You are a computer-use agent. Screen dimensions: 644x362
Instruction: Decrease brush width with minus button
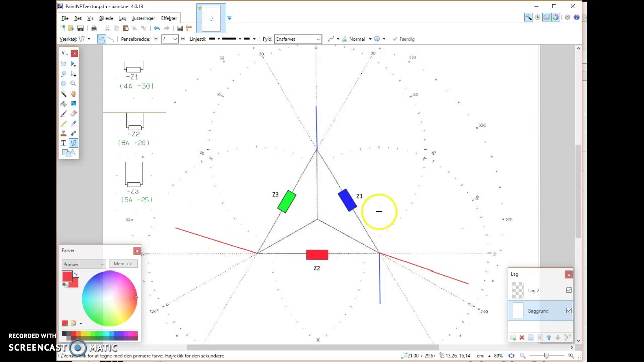pos(156,39)
